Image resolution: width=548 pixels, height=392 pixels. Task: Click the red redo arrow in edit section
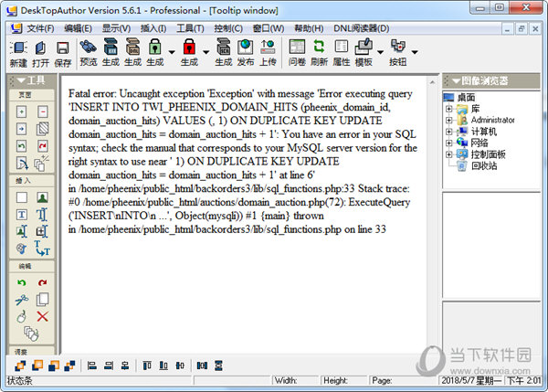point(42,282)
